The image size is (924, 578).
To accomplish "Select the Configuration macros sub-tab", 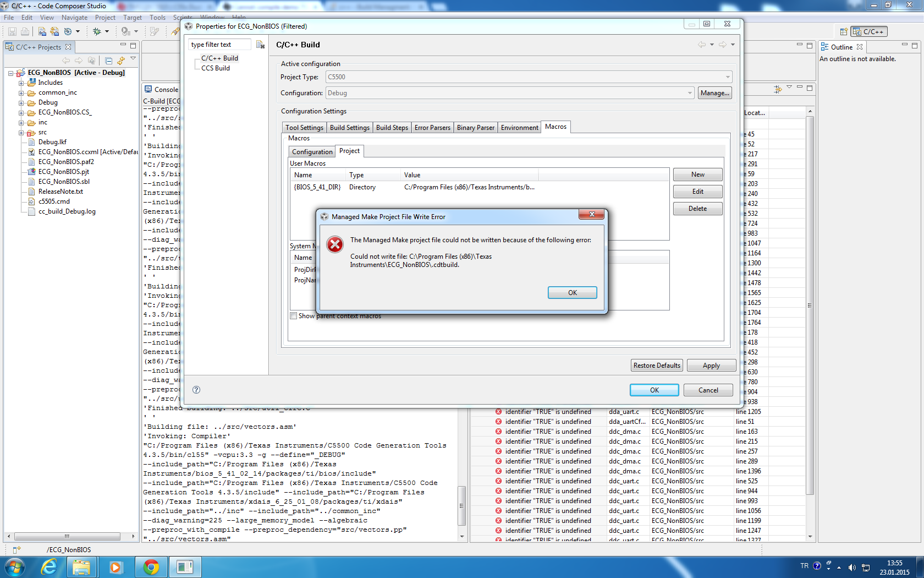I will coord(312,152).
